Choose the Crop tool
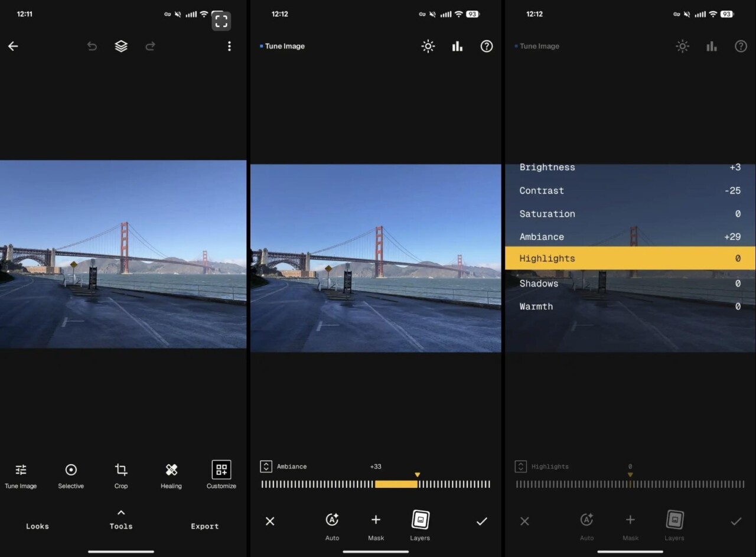This screenshot has height=557, width=756. tap(121, 475)
